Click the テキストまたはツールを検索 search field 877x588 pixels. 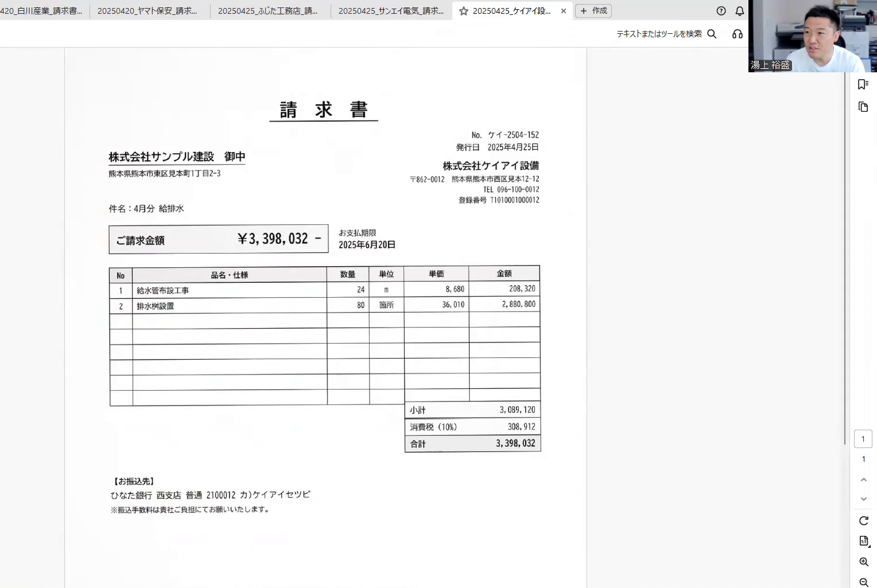click(x=659, y=34)
